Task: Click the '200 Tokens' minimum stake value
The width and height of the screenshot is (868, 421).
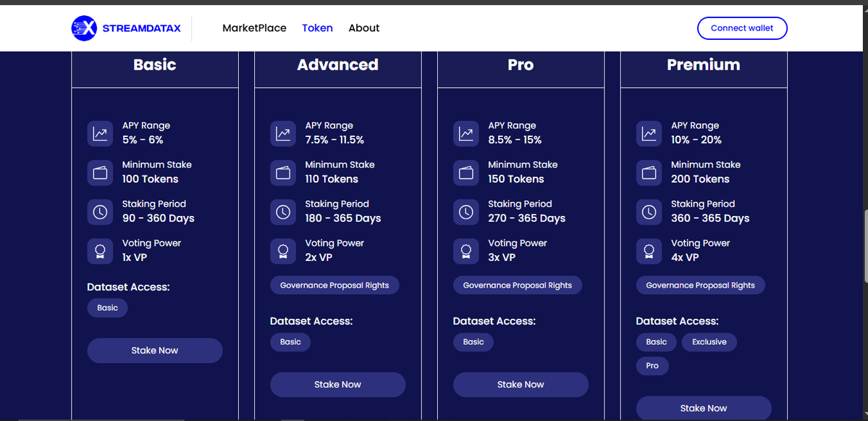Action: [700, 180]
